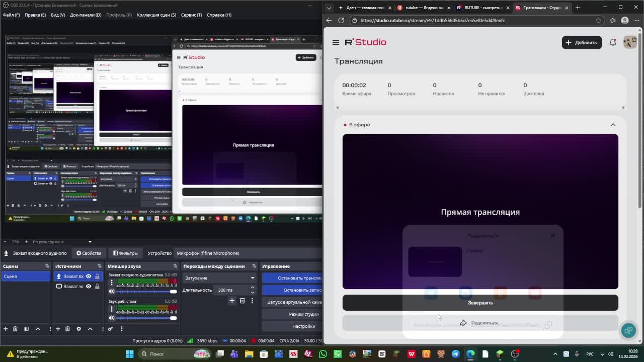Open options menu for Звук раб. стола channel

pos(112,309)
